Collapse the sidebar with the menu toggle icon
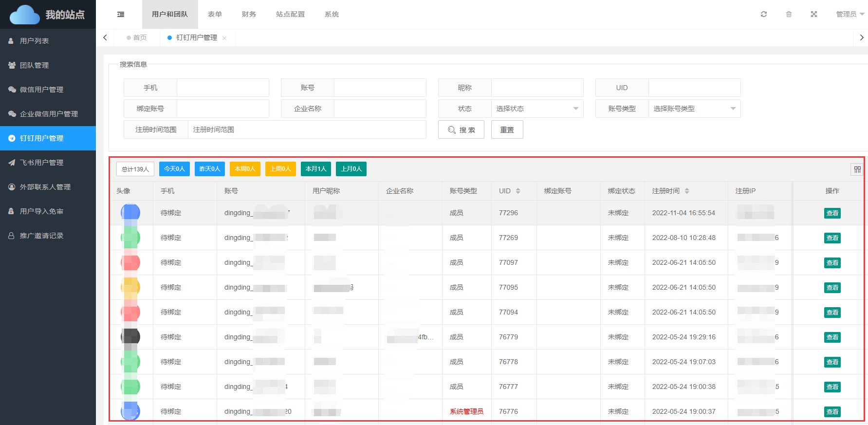The image size is (868, 425). point(121,15)
